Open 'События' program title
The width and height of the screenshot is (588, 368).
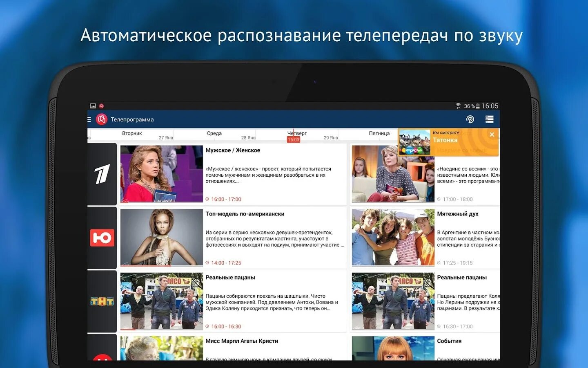pos(449,341)
